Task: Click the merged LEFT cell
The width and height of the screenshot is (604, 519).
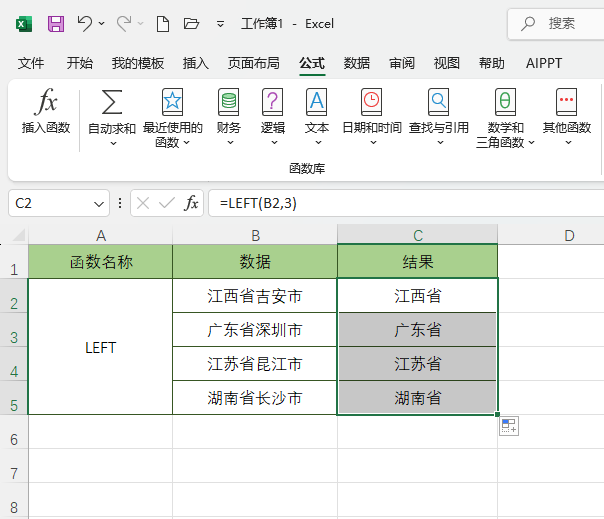Action: (x=101, y=347)
